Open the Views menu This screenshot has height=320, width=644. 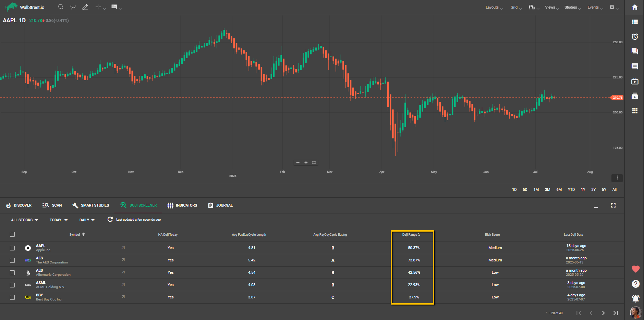[552, 7]
